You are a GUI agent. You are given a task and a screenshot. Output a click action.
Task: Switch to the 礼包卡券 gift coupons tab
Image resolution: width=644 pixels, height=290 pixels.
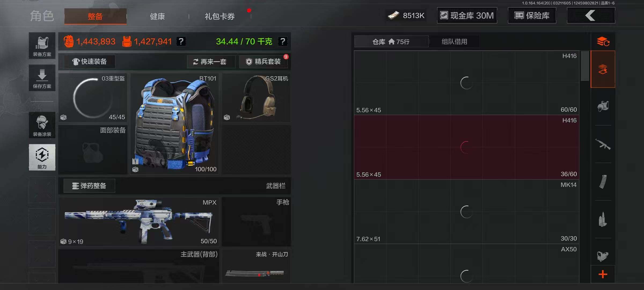click(x=220, y=17)
